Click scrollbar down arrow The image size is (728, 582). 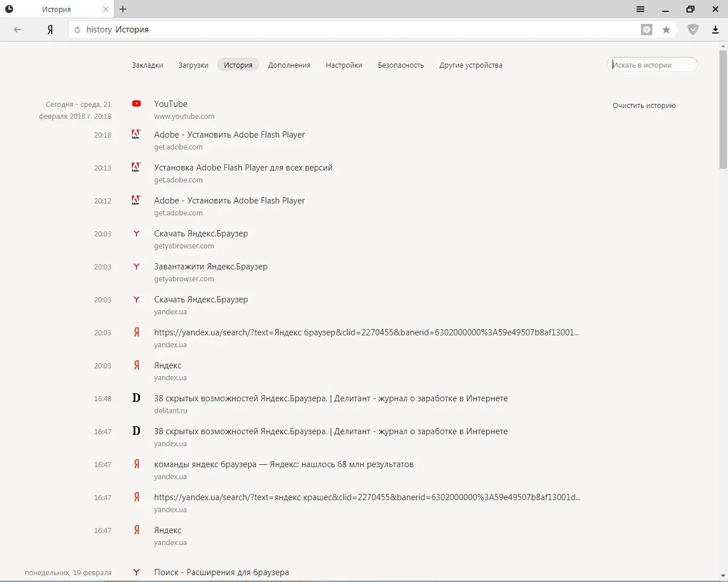pyautogui.click(x=723, y=576)
